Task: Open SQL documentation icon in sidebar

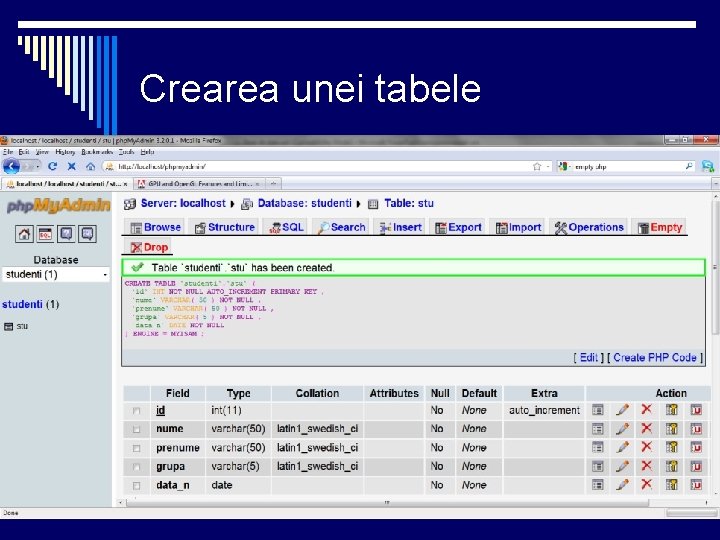Action: [x=87, y=234]
